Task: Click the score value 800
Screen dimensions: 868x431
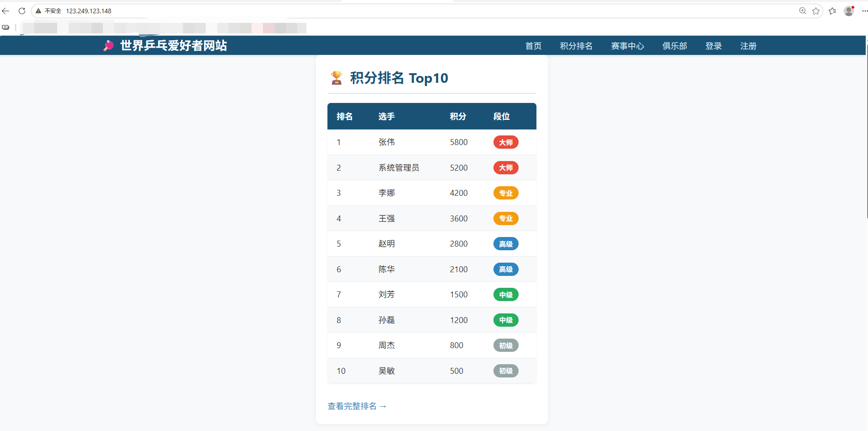Action: 456,345
